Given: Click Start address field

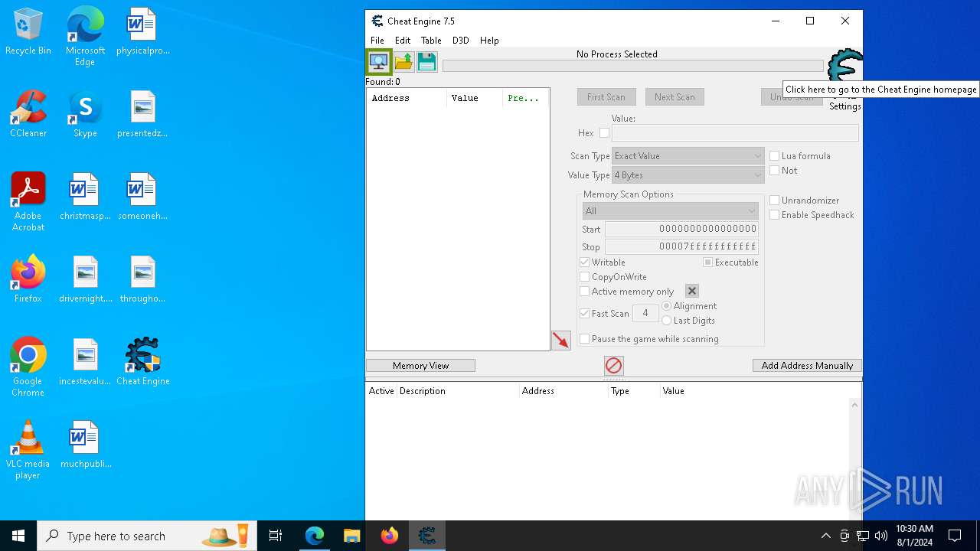Looking at the screenshot, I should [681, 229].
